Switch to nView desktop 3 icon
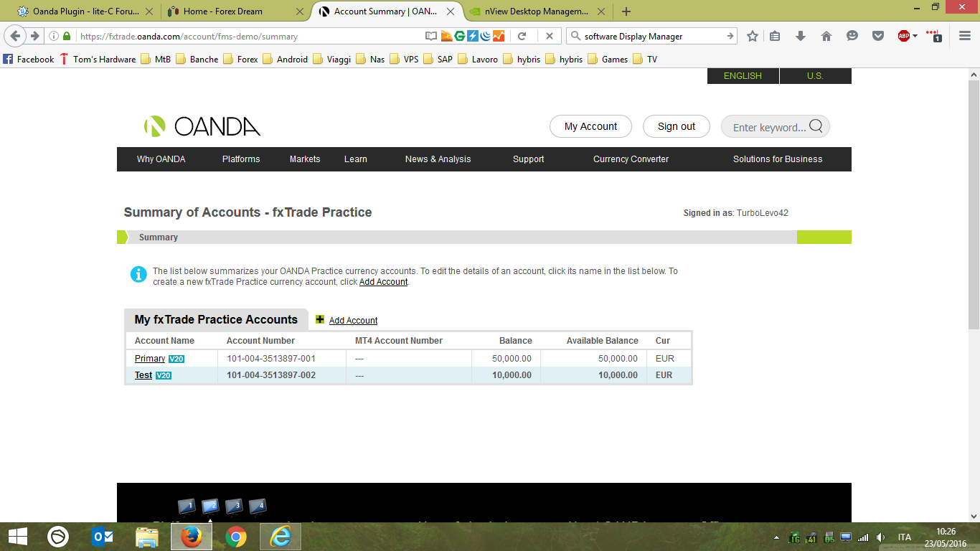 coord(234,506)
